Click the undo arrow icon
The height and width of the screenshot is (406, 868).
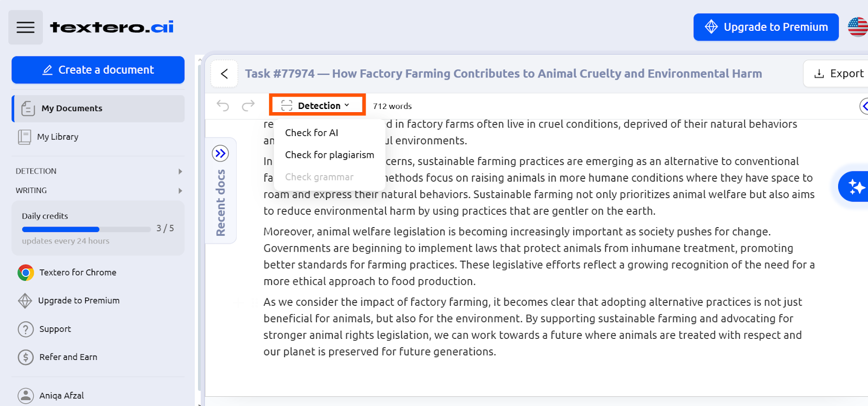223,106
